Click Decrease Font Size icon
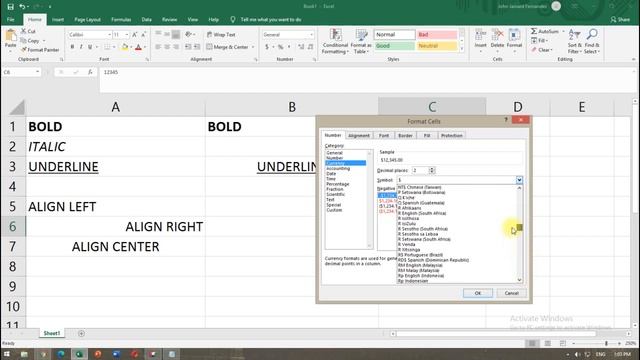640x360 pixels. [144, 35]
